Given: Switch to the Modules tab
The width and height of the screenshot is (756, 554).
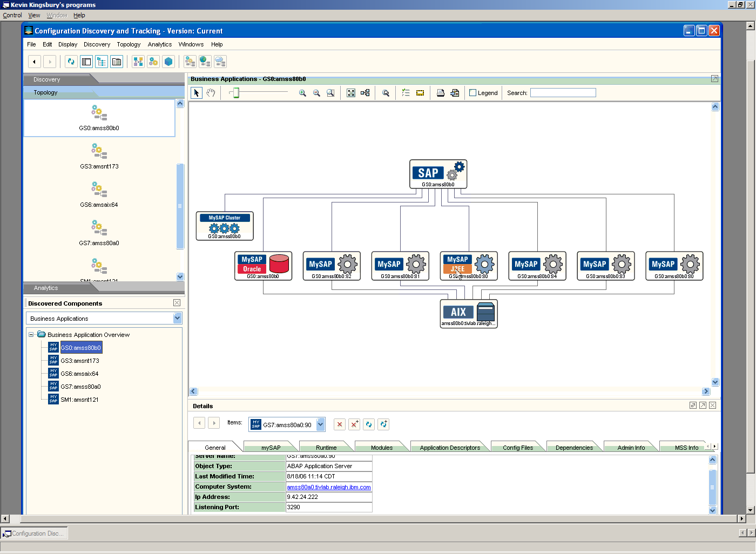Looking at the screenshot, I should (x=382, y=448).
